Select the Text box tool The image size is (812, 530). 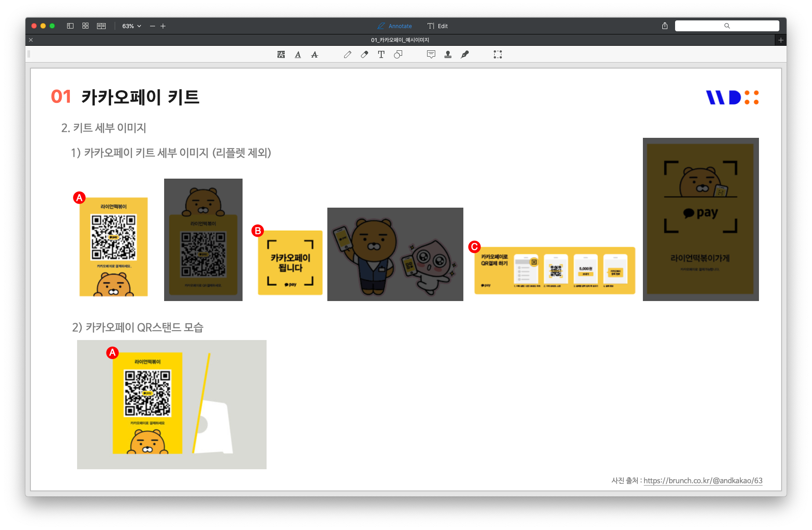381,54
